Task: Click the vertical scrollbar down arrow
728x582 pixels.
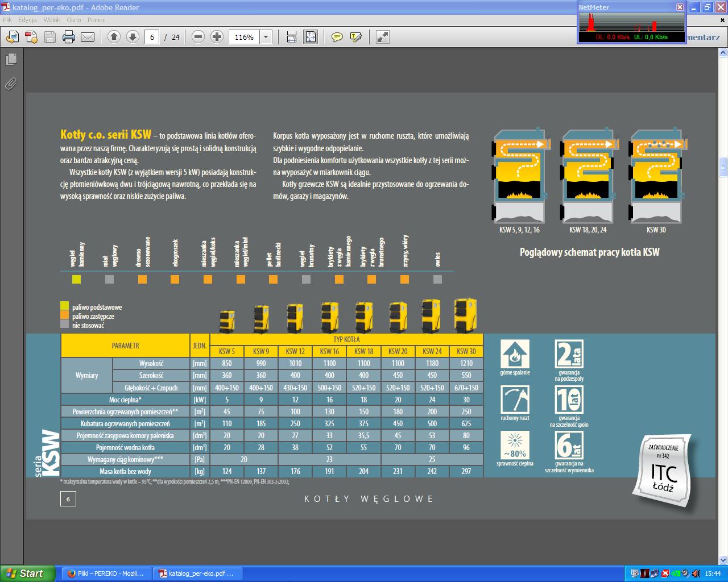Action: point(723,559)
